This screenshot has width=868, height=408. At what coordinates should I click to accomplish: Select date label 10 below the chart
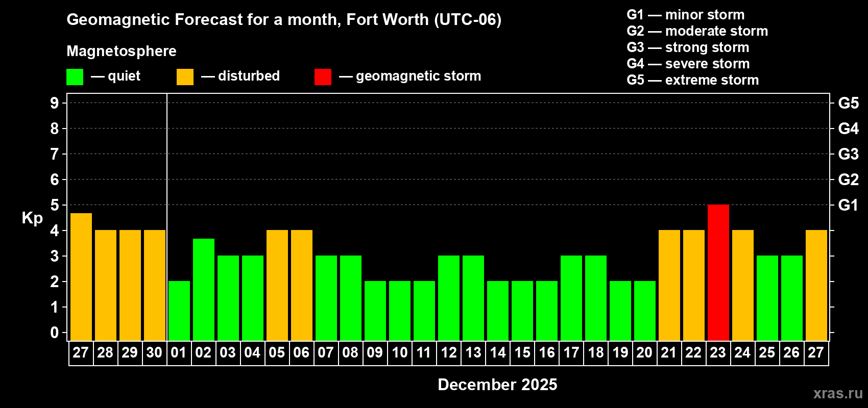pos(399,353)
